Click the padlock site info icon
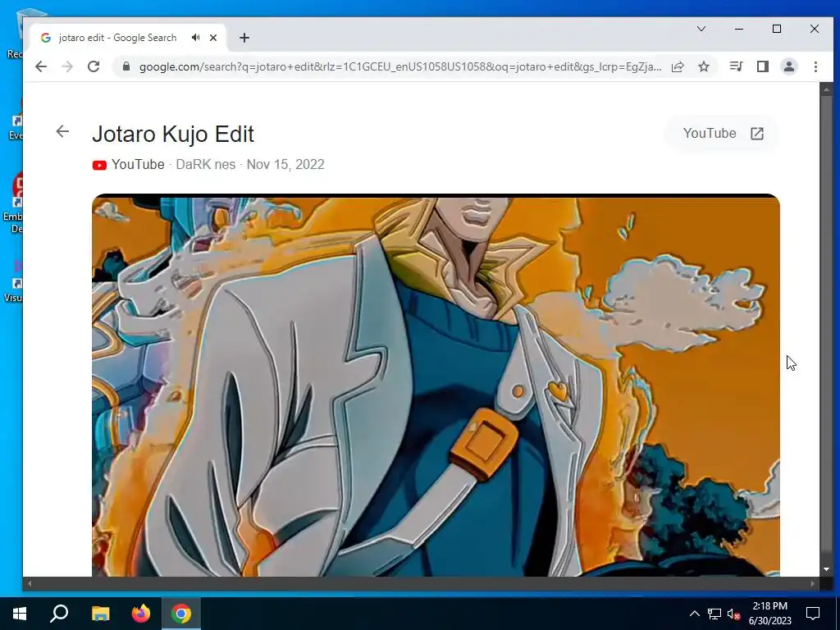Screen dimensions: 840x630 126,66
